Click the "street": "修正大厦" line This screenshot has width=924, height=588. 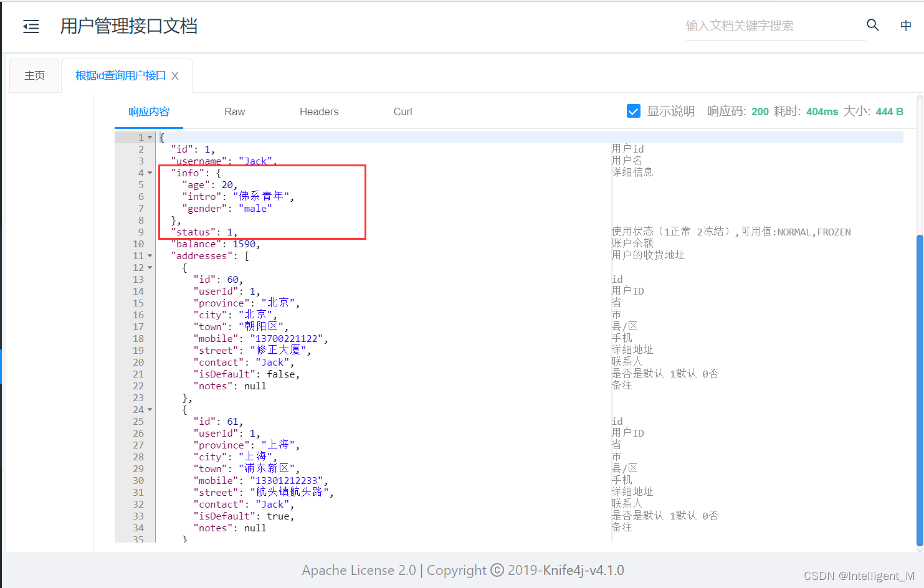252,350
